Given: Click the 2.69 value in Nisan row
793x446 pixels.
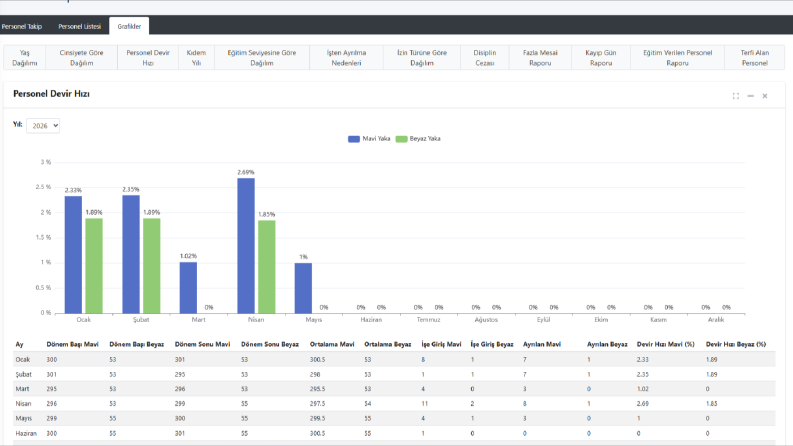Looking at the screenshot, I should click(x=642, y=404).
